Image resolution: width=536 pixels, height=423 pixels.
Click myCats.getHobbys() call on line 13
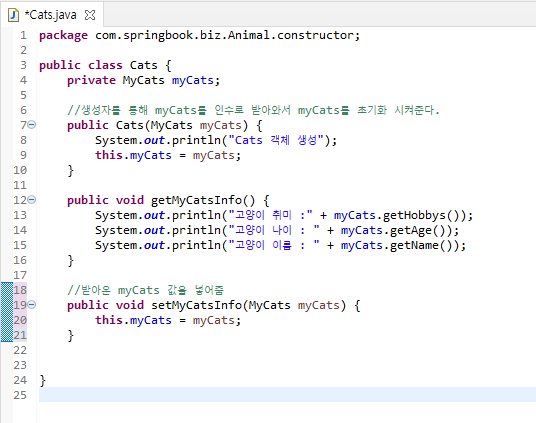(400, 215)
